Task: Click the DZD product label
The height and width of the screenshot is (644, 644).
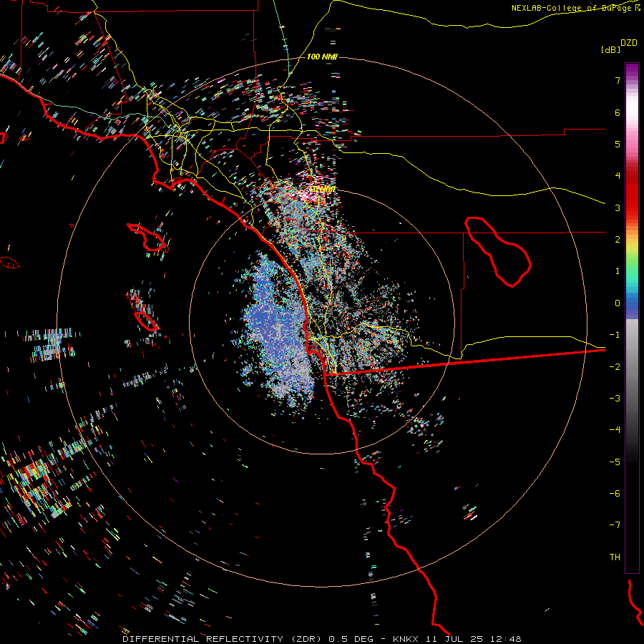Action: pos(629,43)
